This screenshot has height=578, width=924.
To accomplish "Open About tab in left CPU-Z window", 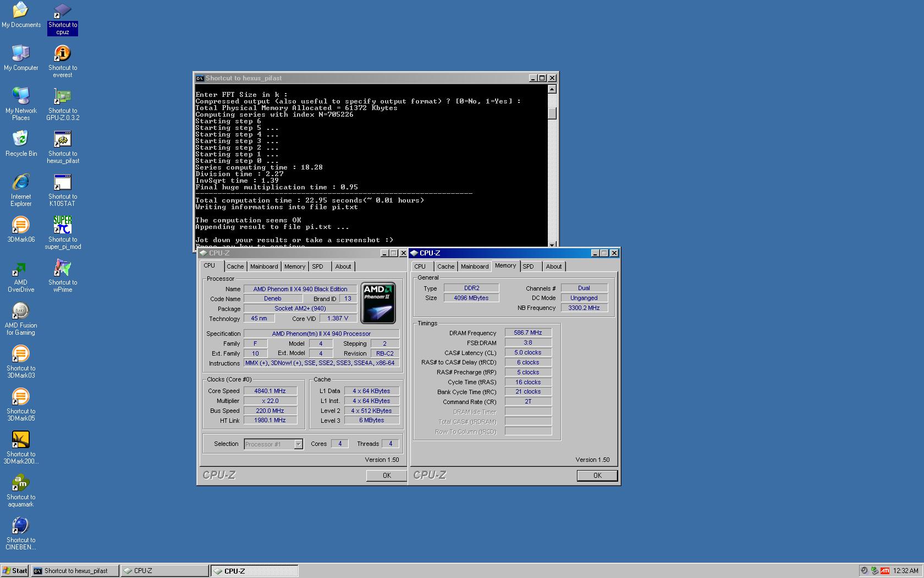I will [x=343, y=266].
